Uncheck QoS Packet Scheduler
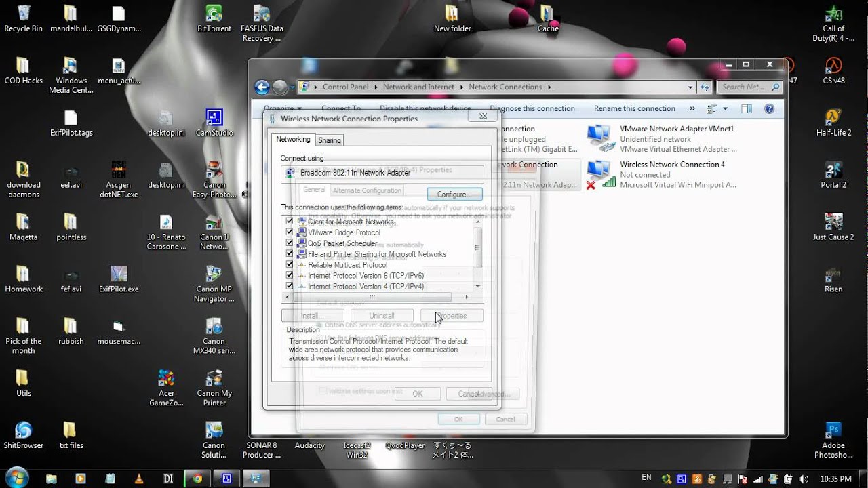The height and width of the screenshot is (488, 868). (x=290, y=243)
